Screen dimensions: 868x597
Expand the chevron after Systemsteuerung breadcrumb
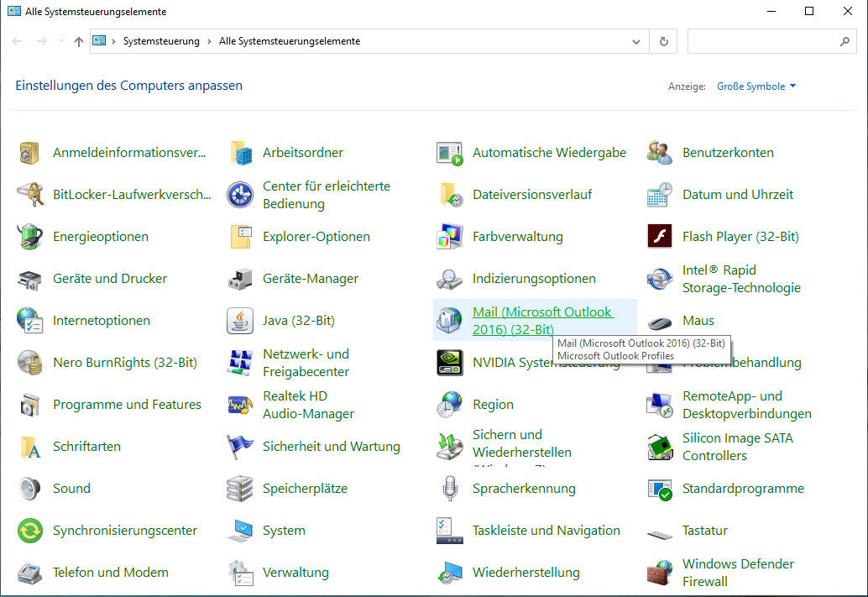click(x=209, y=41)
